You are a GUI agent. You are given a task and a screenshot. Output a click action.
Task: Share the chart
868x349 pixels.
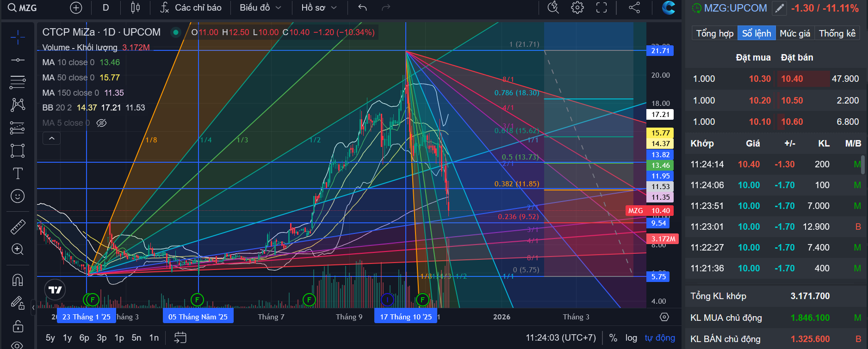pyautogui.click(x=634, y=8)
